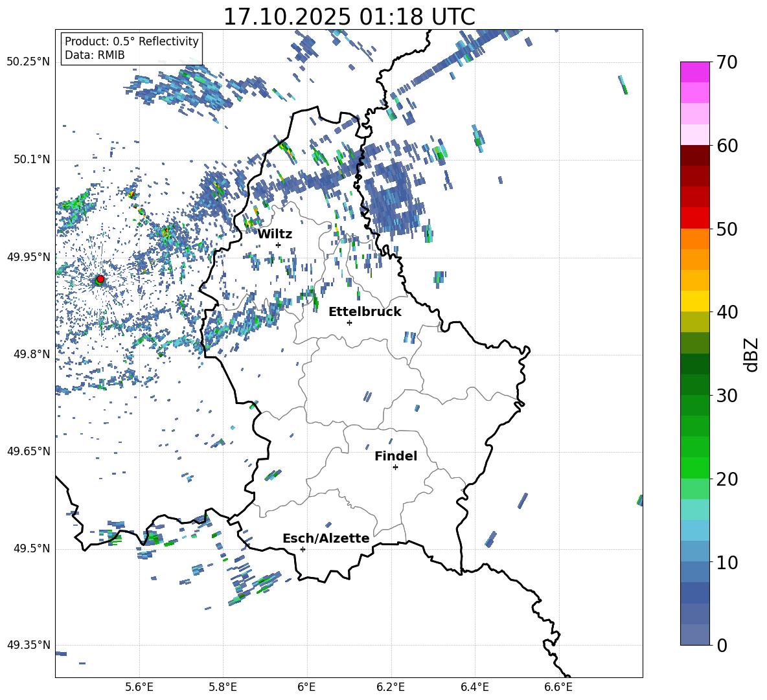Click the cross marker below Wiltz

coord(279,245)
